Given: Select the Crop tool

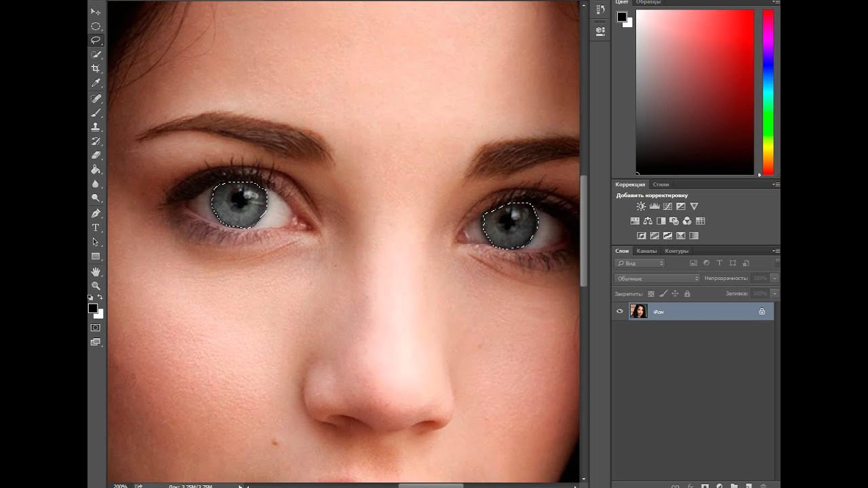Looking at the screenshot, I should click(x=96, y=68).
